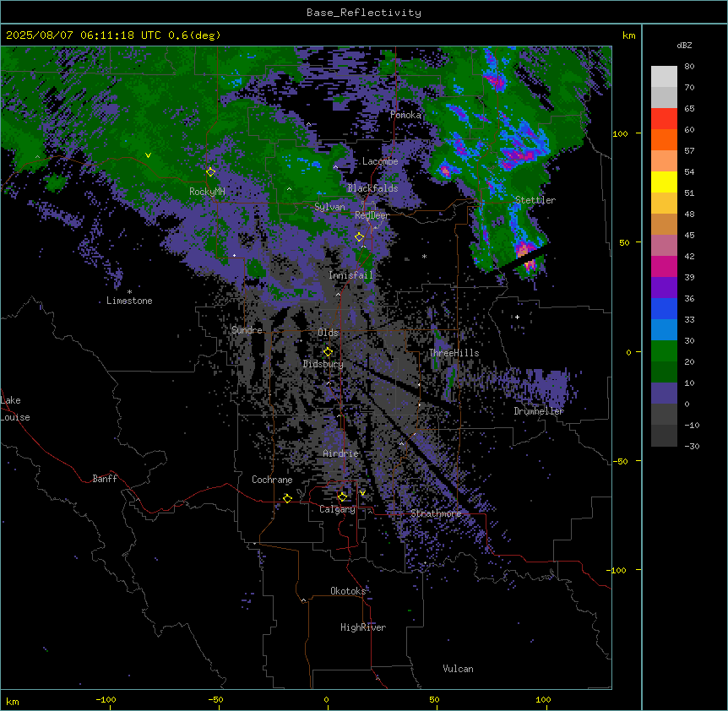Select the Didsbury label
Viewport: 728px width, 711px height.
coord(323,364)
